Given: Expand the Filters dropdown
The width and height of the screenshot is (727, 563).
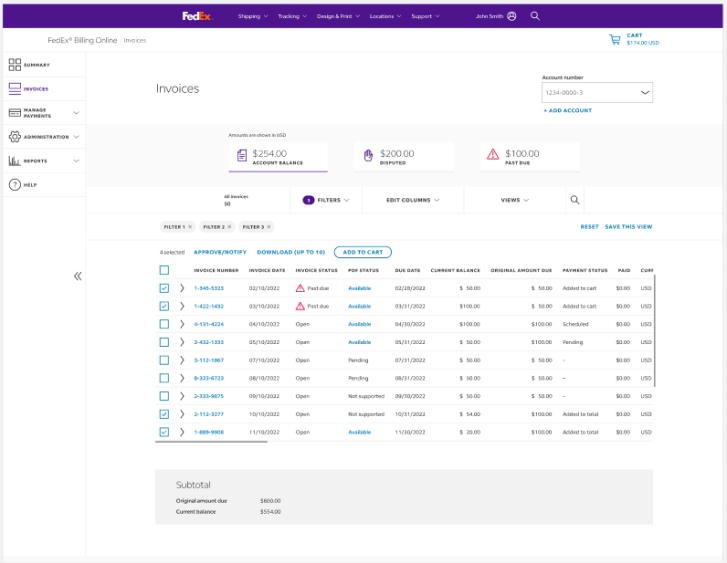Looking at the screenshot, I should coord(326,200).
